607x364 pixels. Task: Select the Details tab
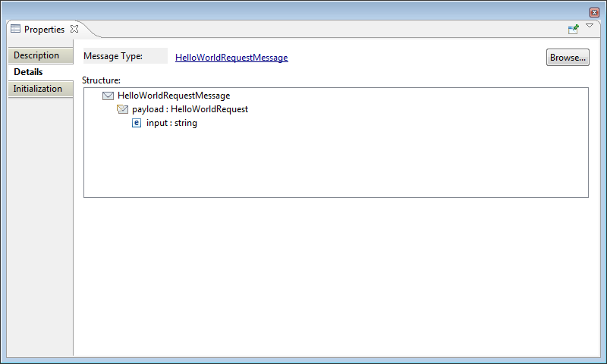28,72
